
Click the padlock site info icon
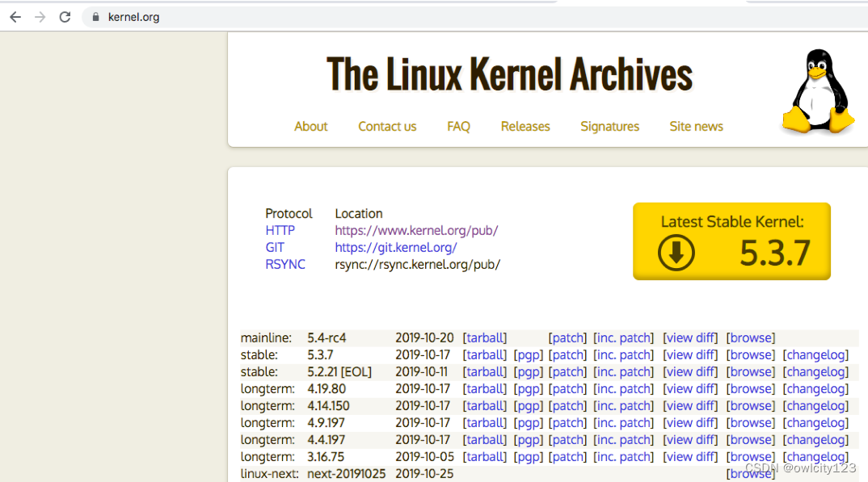click(x=95, y=17)
